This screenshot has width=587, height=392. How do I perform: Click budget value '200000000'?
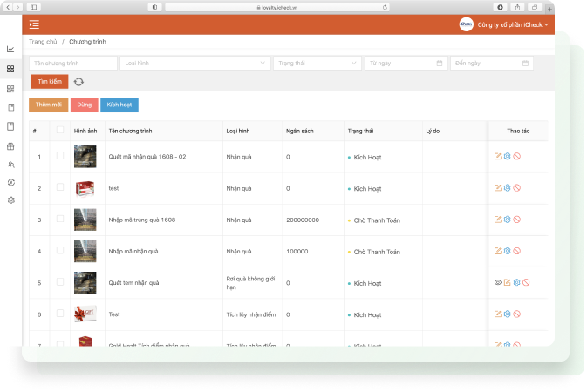pyautogui.click(x=303, y=220)
